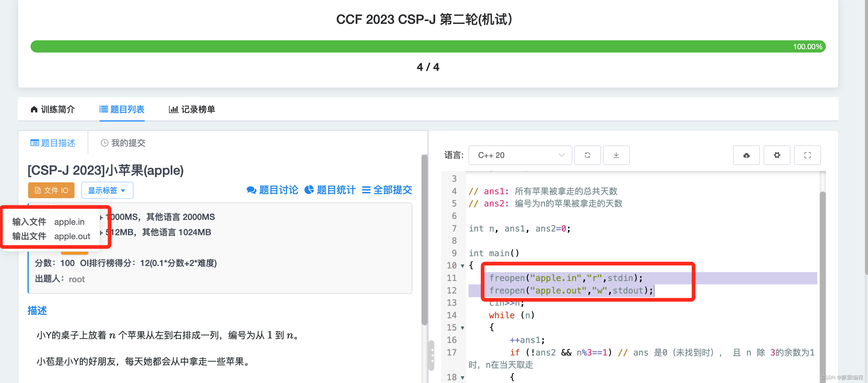Open the 我的提交 tab
This screenshot has height=383, width=868.
pos(123,143)
